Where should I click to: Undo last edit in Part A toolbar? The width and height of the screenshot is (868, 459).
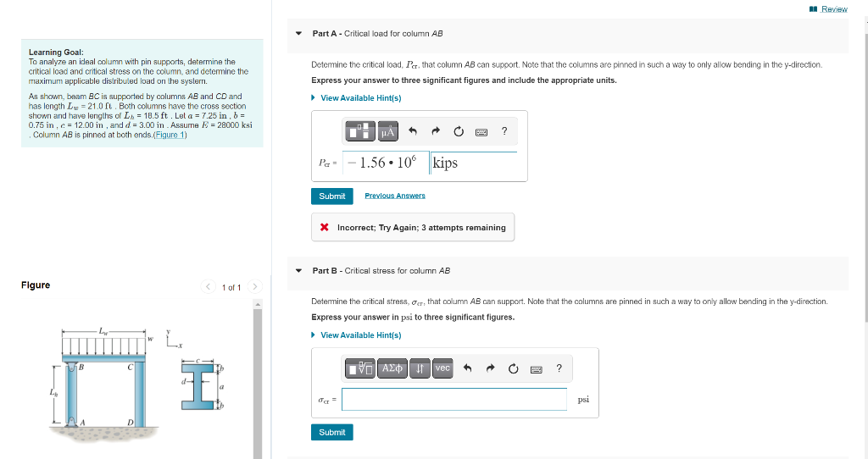(413, 131)
